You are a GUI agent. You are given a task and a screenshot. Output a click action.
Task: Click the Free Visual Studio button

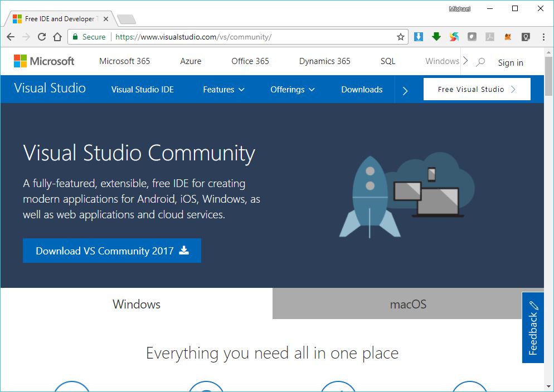click(x=477, y=89)
